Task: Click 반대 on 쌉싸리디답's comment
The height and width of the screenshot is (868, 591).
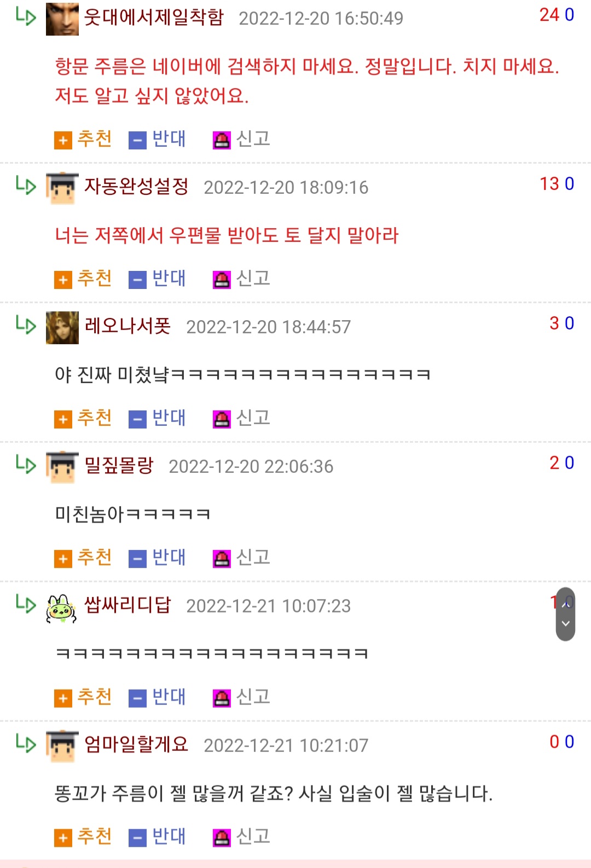Action: pyautogui.click(x=169, y=697)
